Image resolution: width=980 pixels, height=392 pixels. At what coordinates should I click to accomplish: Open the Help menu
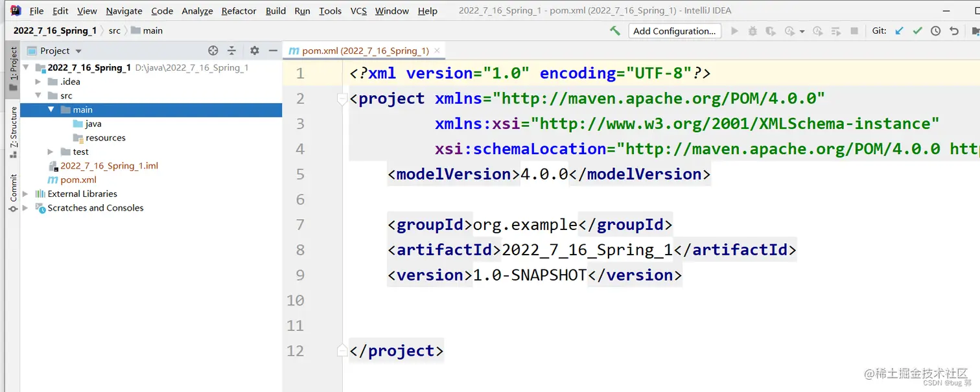click(x=427, y=10)
